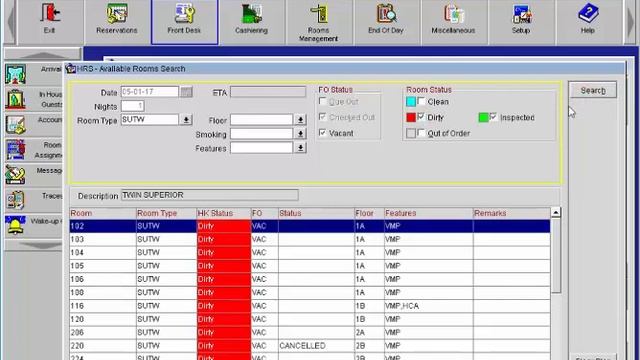Select room 106 row
The height and width of the screenshot is (360, 640).
tap(310, 279)
